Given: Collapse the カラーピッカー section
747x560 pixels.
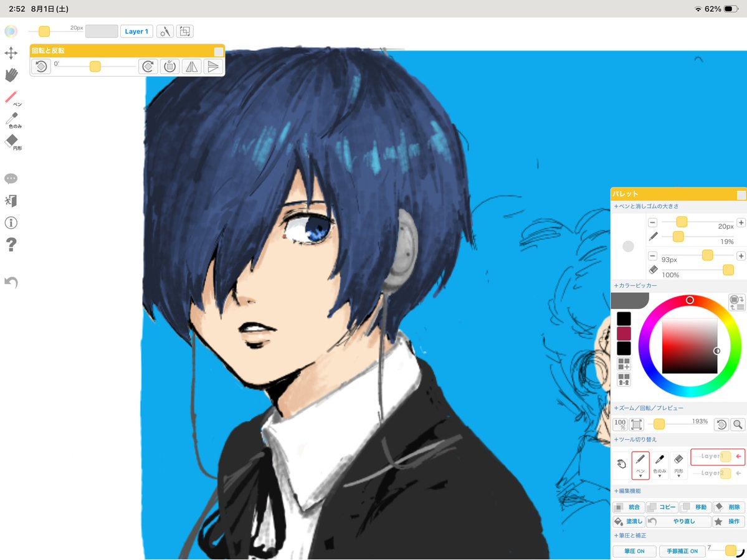Looking at the screenshot, I should point(635,285).
